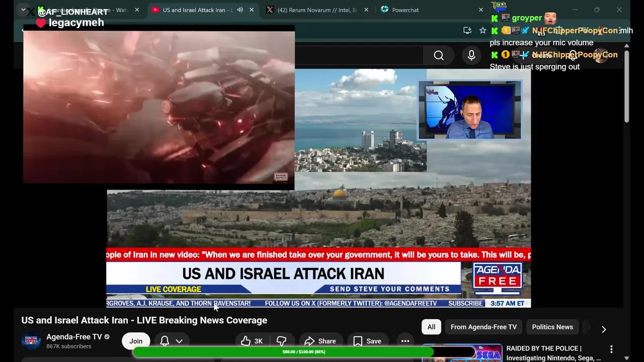Click the host webcam inset in the video
Viewport: 644px width, 362px height.
click(x=469, y=110)
